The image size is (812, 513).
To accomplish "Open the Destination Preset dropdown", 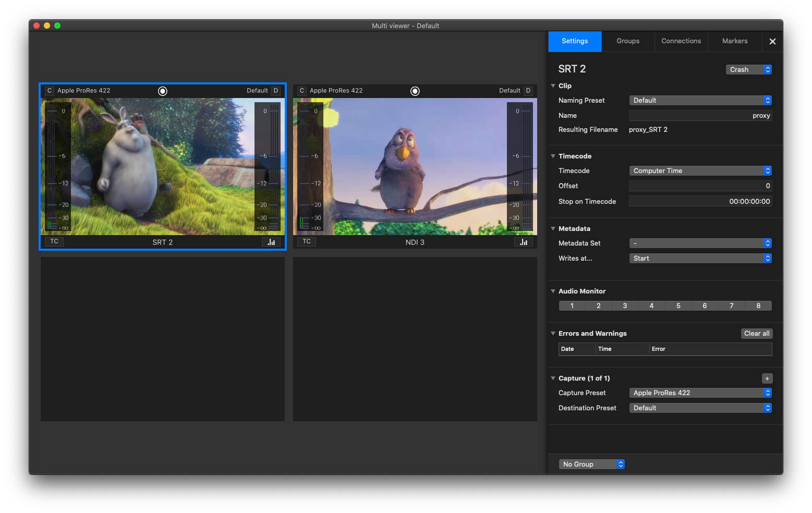I will 700,408.
